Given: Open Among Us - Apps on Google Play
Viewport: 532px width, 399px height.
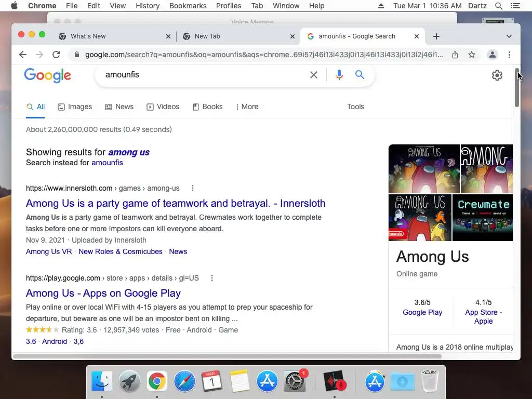Looking at the screenshot, I should [103, 293].
